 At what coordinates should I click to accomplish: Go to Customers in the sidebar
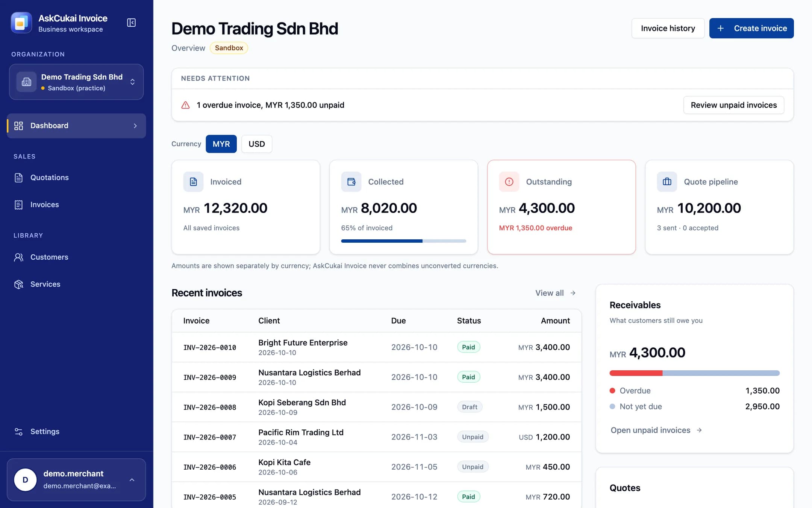76,257
